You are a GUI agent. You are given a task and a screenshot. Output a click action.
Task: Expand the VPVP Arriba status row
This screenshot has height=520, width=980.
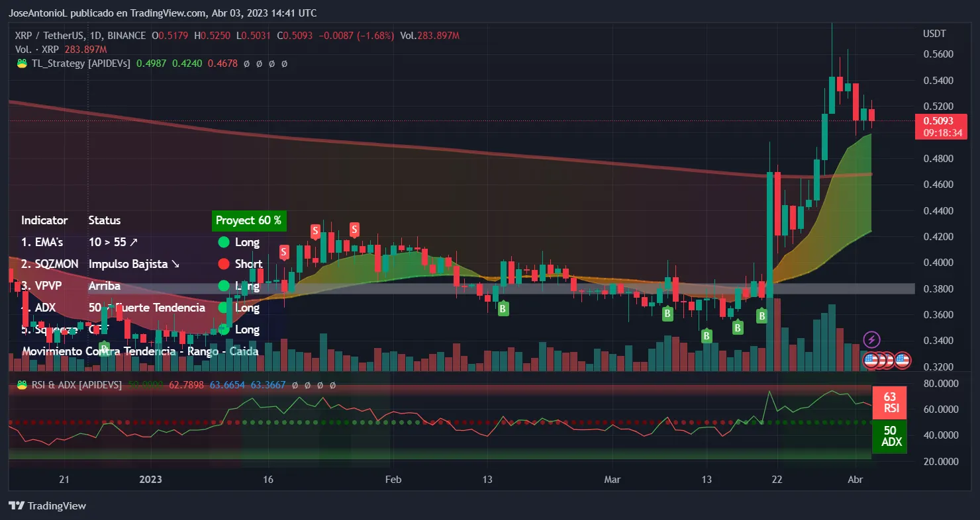pyautogui.click(x=106, y=286)
